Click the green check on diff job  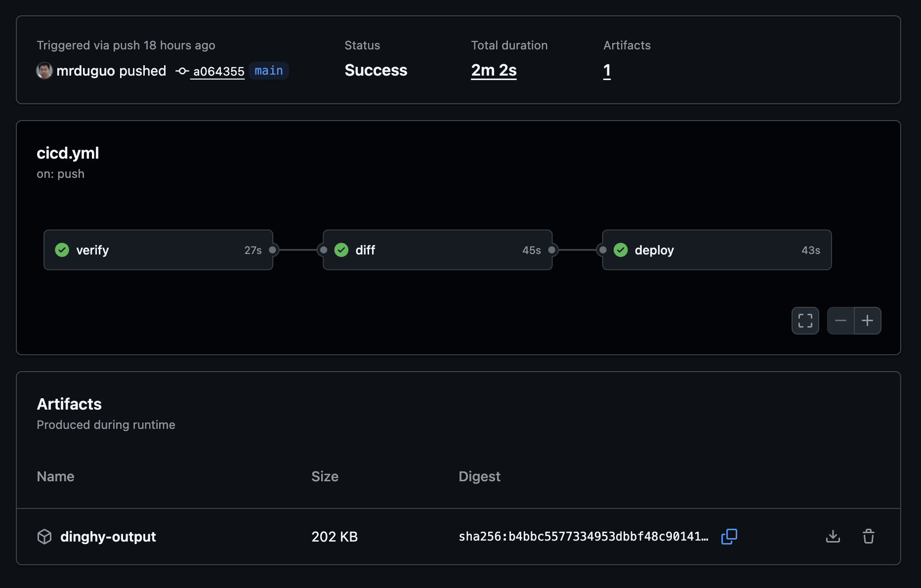click(341, 250)
